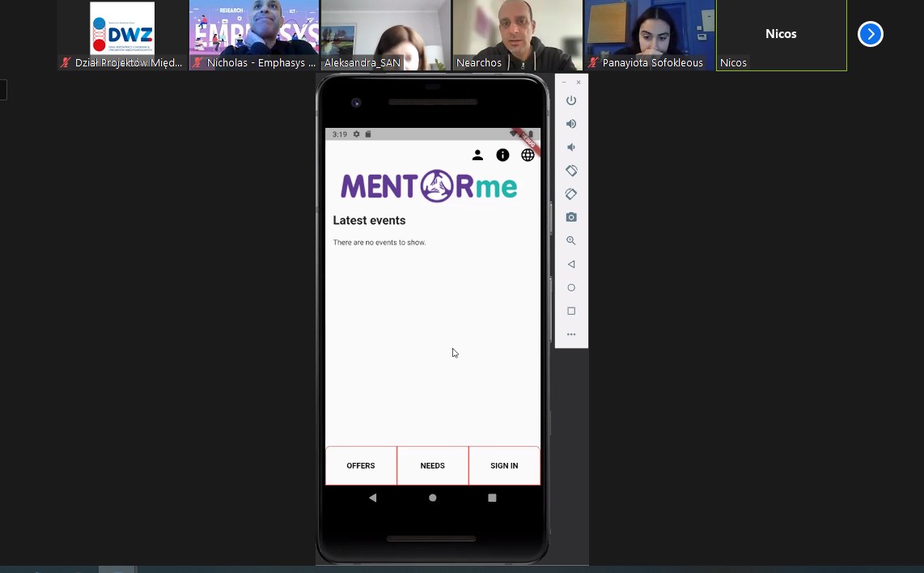Screen dimensions: 924x573
Task: Close the emulator toolbar window
Action: 579,82
